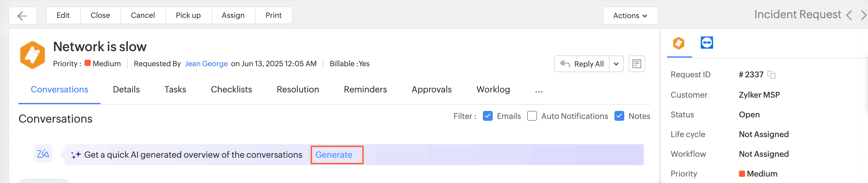
Task: Open the conversation notes icon beside Reply All
Action: [x=637, y=64]
